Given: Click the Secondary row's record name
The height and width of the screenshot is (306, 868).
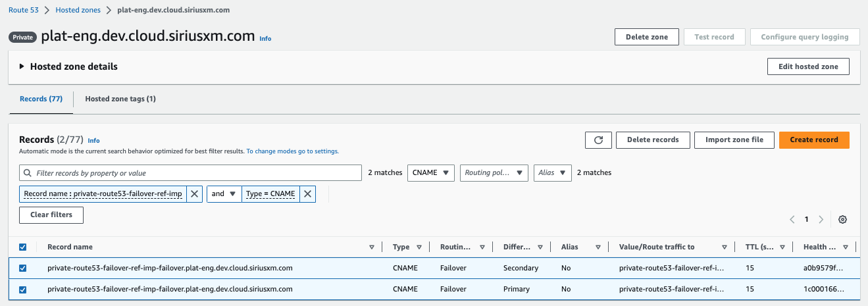Looking at the screenshot, I should click(x=170, y=268).
